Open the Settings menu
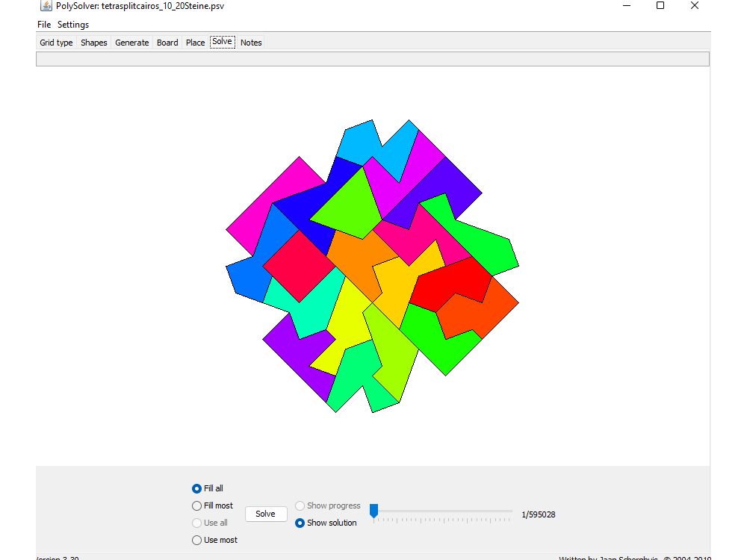747x560 pixels. coord(73,25)
